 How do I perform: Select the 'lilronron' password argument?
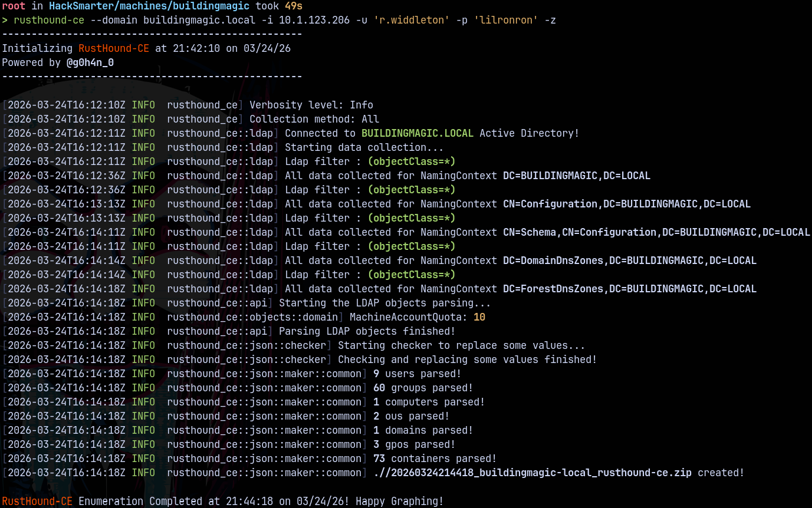(505, 20)
